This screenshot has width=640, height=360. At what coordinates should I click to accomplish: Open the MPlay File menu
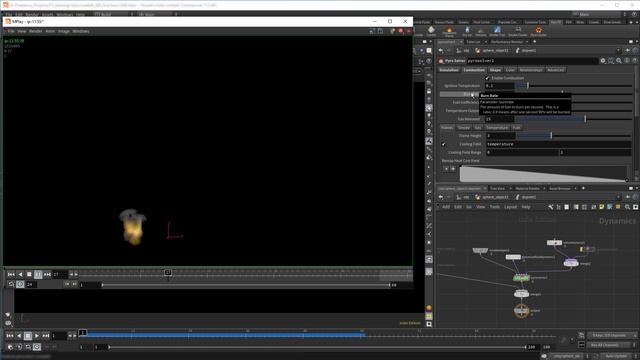click(x=11, y=31)
